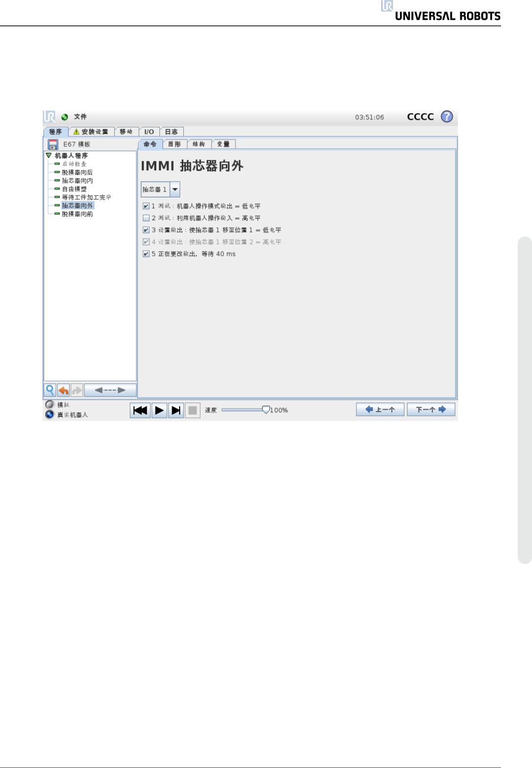Image resolution: width=532 pixels, height=768 pixels.
Task: Select the 变量 sub-tab
Action: click(x=223, y=144)
